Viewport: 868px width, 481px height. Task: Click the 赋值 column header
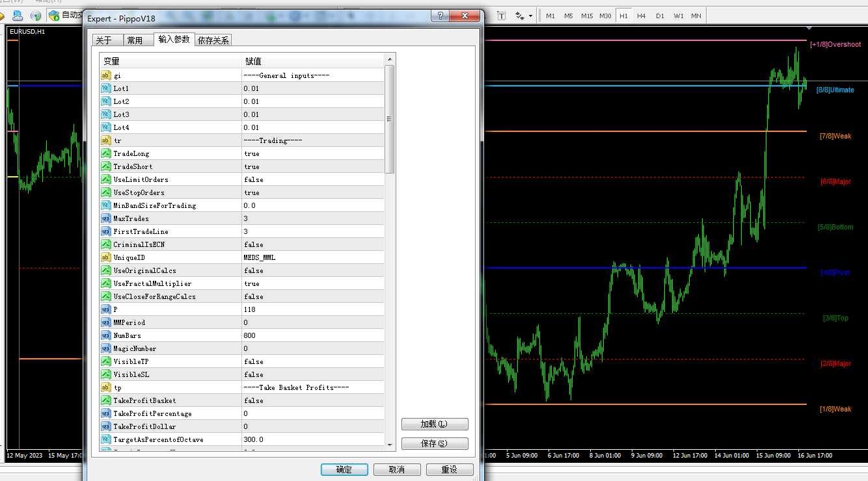click(313, 61)
